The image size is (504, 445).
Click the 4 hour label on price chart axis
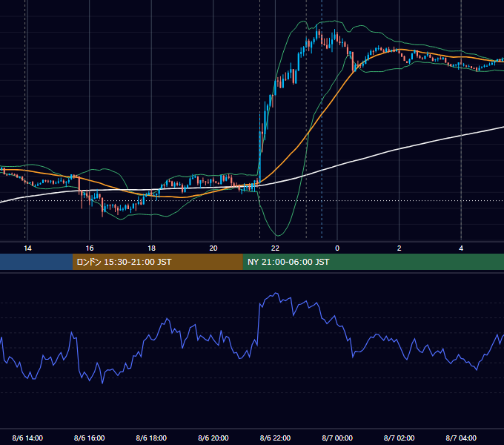[461, 248]
